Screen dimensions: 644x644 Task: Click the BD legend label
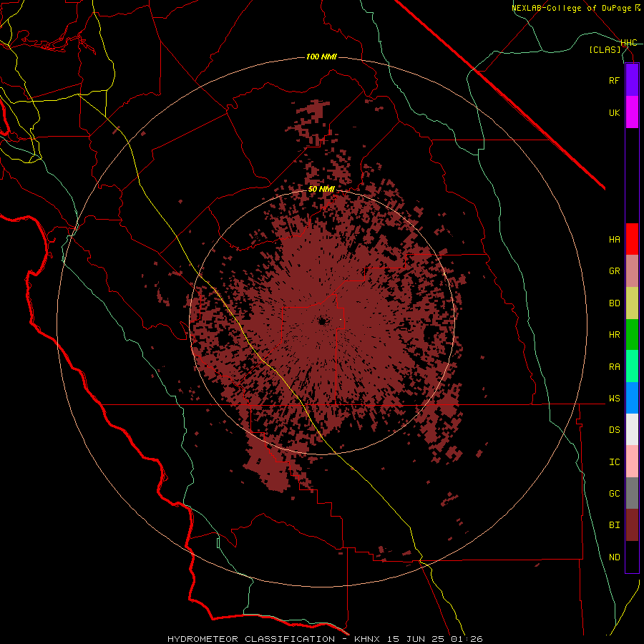(x=614, y=303)
